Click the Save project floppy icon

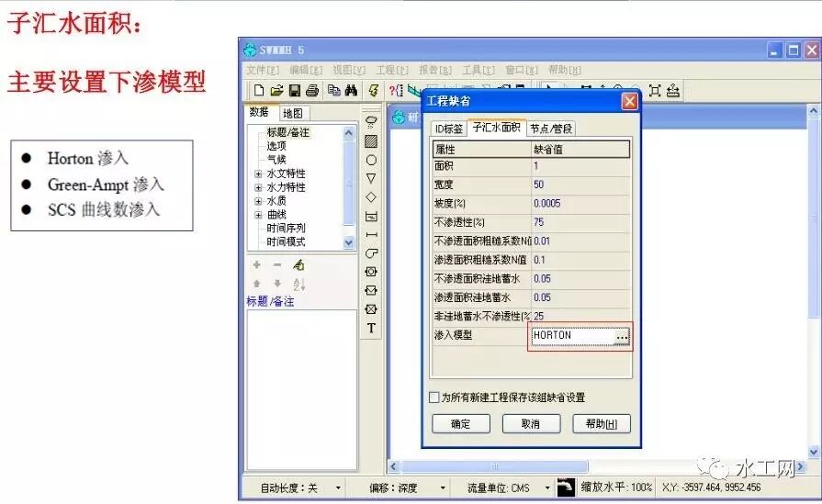coord(295,91)
